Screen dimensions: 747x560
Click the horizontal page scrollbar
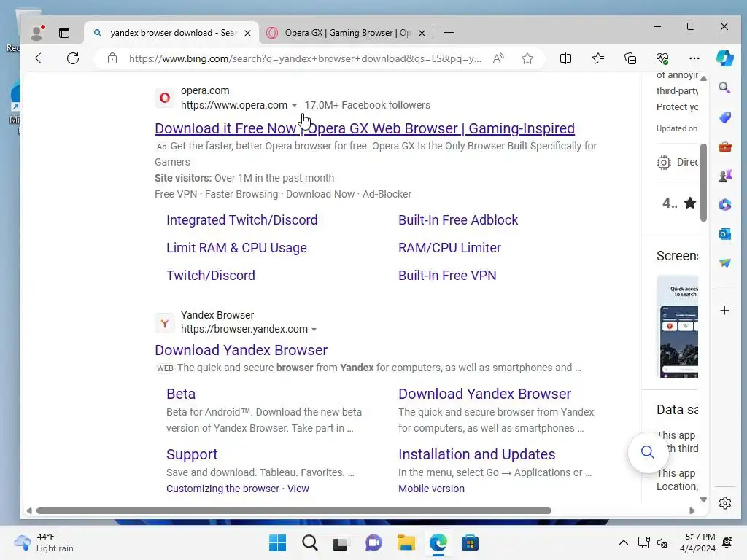[294, 510]
